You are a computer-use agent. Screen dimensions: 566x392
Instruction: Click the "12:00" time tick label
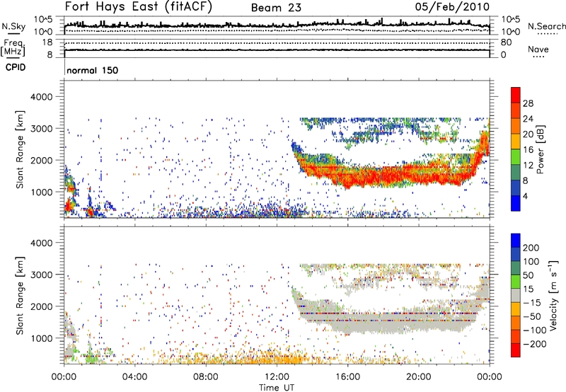(277, 377)
